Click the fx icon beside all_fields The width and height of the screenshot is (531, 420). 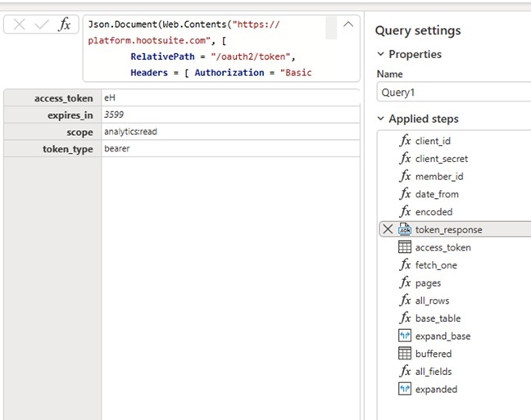click(x=405, y=371)
